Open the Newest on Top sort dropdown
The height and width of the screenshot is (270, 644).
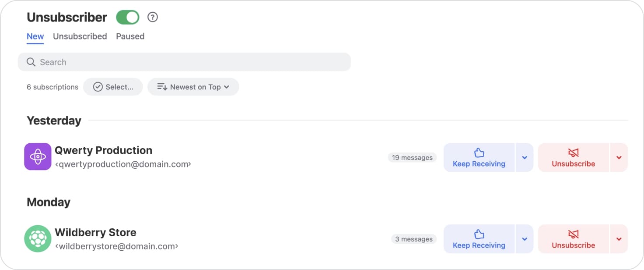[x=193, y=87]
